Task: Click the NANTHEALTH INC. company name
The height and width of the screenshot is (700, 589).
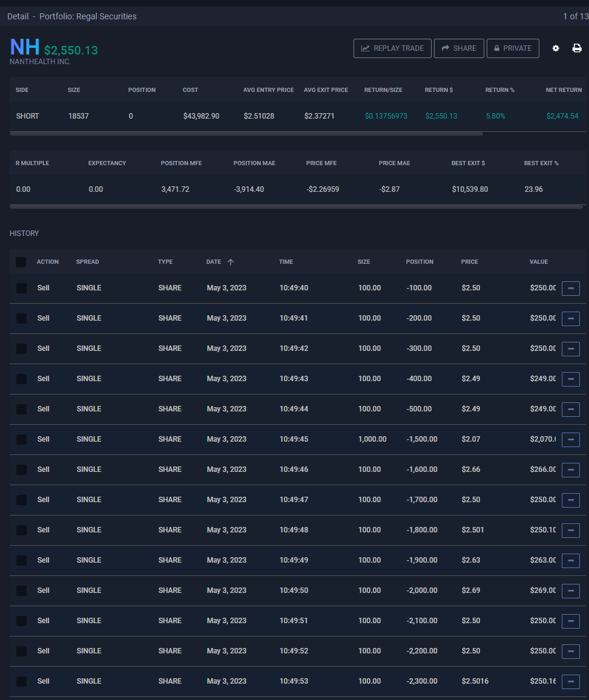Action: pyautogui.click(x=40, y=62)
